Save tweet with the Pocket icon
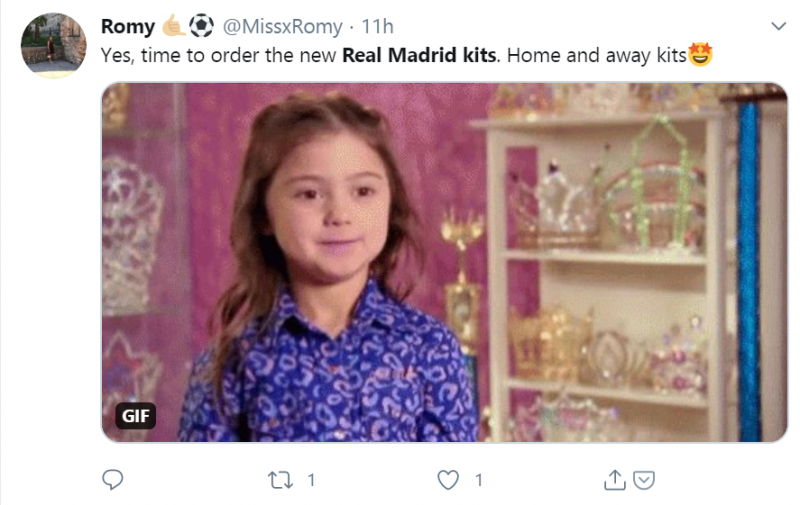The width and height of the screenshot is (800, 505). point(645,480)
